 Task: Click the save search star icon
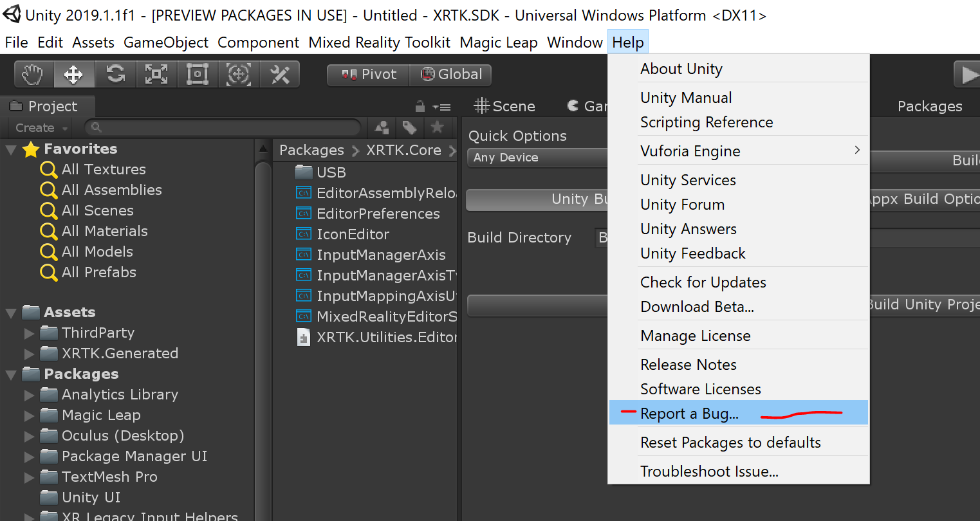[437, 127]
